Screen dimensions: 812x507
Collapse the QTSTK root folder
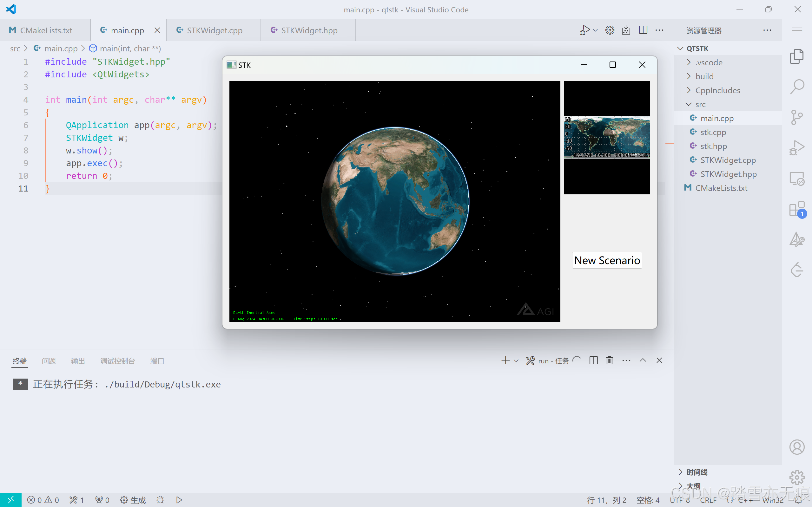pyautogui.click(x=728, y=48)
